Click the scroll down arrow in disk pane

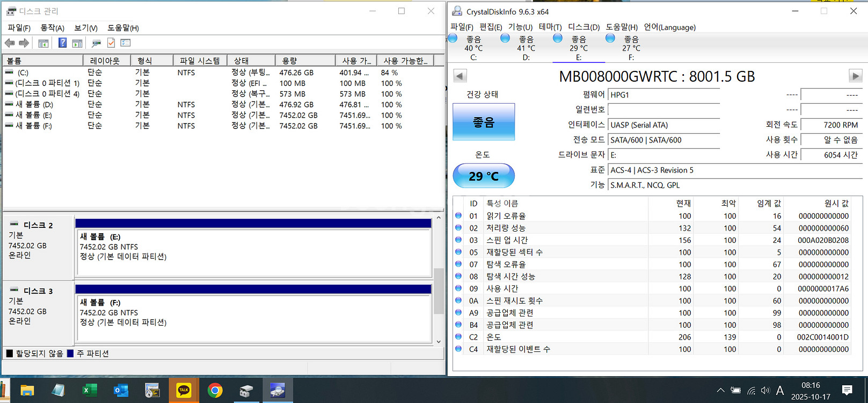(439, 341)
